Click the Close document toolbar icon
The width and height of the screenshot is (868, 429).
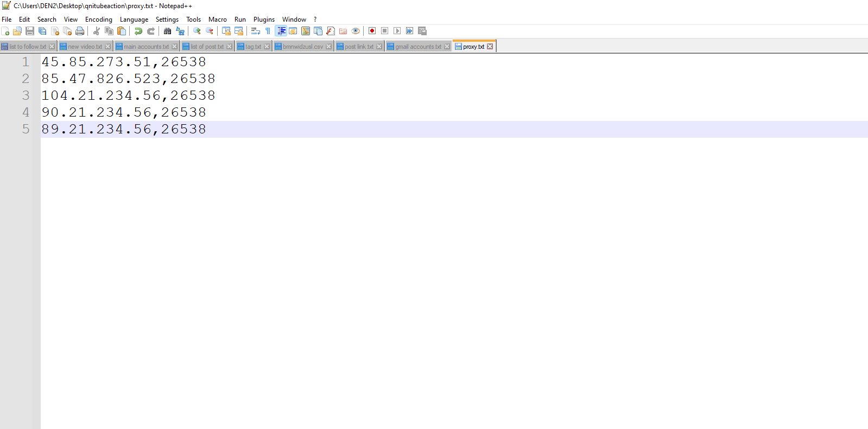pyautogui.click(x=55, y=31)
